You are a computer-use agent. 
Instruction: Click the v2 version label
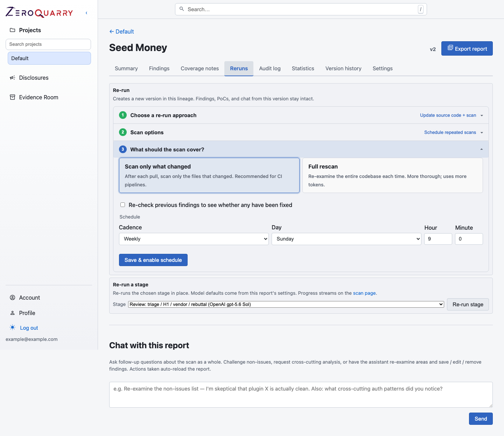pyautogui.click(x=433, y=49)
